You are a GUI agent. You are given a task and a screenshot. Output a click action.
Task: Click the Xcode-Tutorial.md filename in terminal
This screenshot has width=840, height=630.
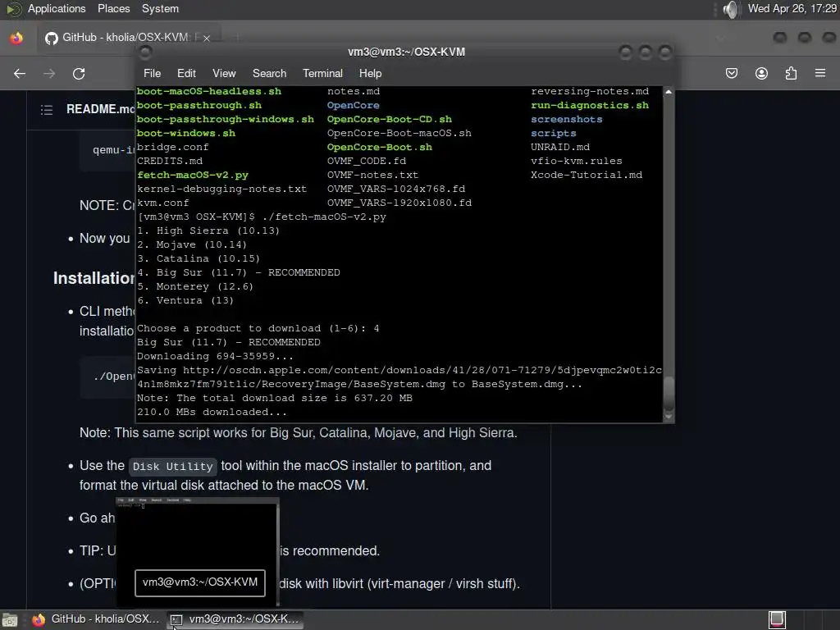pos(586,176)
